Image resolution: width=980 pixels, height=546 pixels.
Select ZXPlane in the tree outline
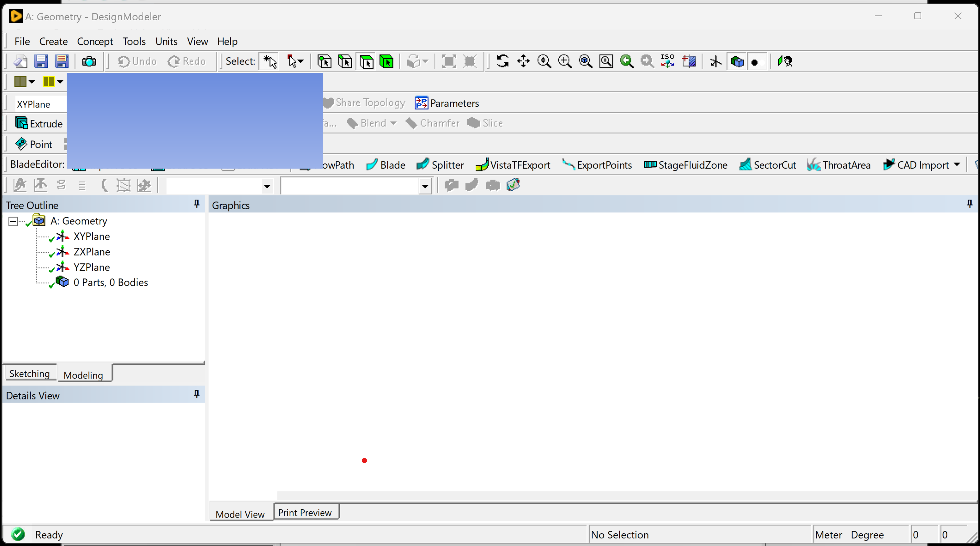92,252
